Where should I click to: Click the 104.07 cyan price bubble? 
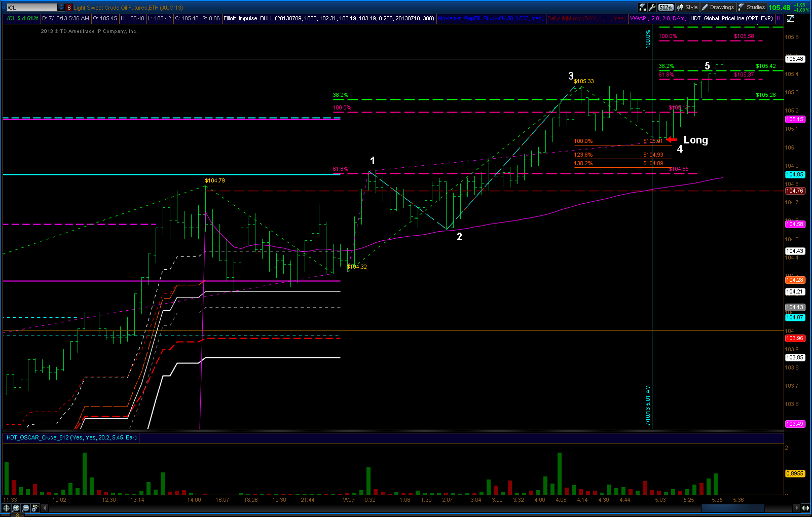(x=795, y=317)
